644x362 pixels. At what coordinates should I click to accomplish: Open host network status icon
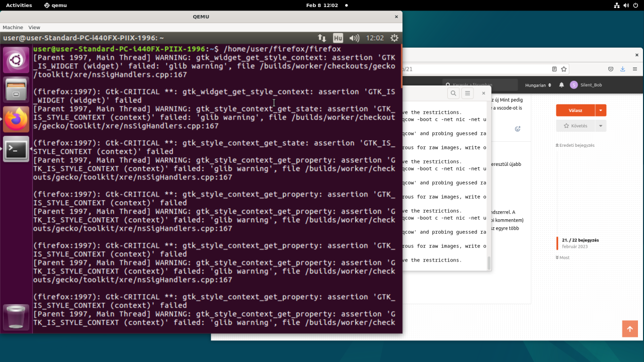(617, 5)
